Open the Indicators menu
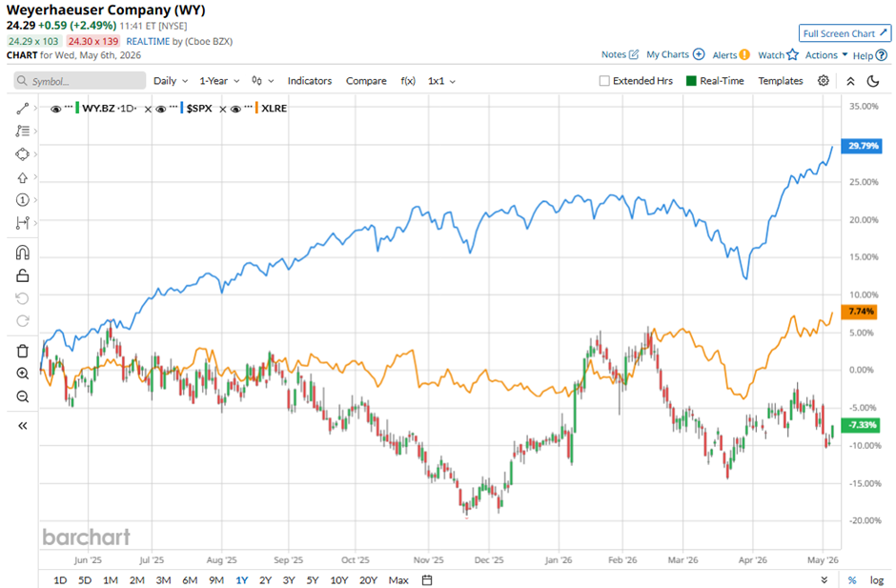Screen dimensions: 896x588 click(309, 81)
